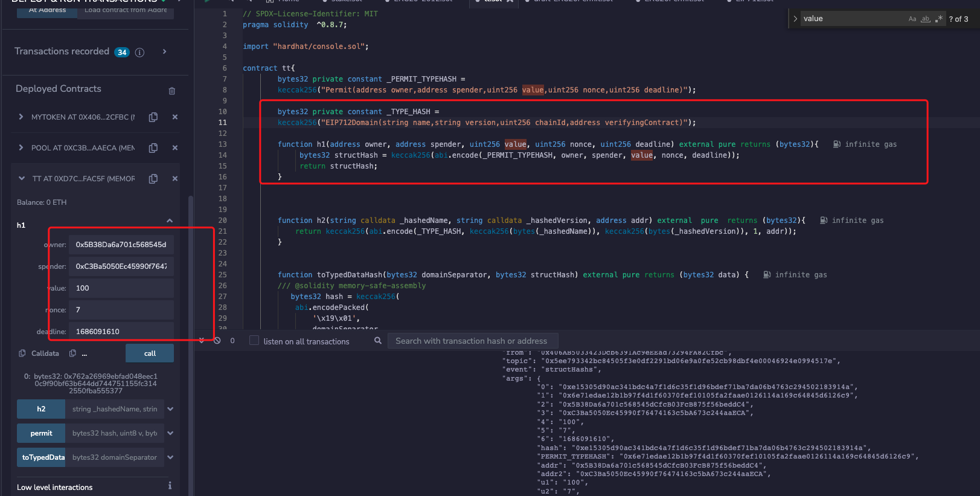Click the nonce input showing 7
The image size is (980, 496).
click(x=121, y=310)
